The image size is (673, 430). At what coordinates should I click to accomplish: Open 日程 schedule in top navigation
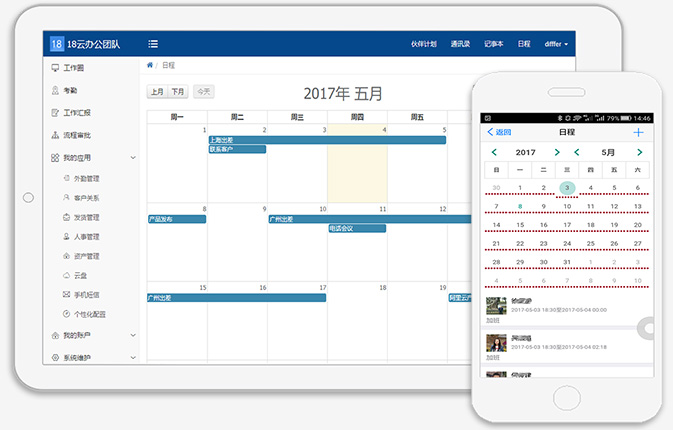[x=524, y=44]
